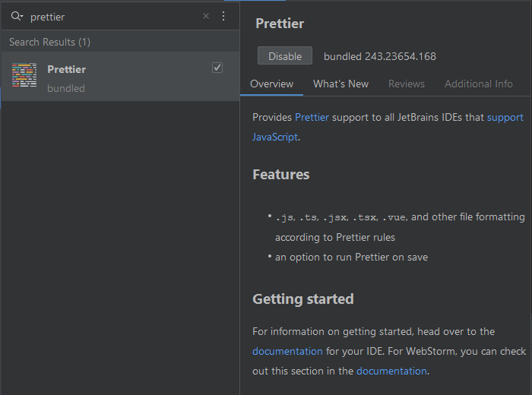Open the search options magnifier dropdown
The width and height of the screenshot is (532, 395).
[x=17, y=16]
